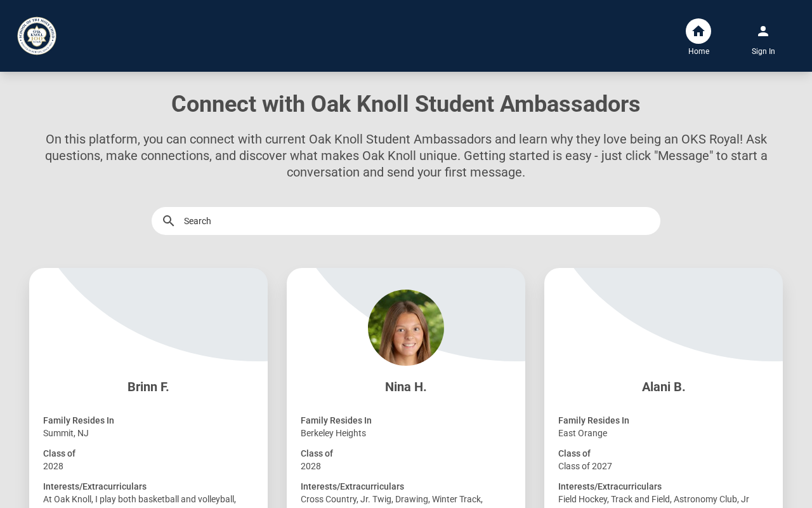Viewport: 812px width, 508px height.
Task: Click Nina's interests starting 'Cross Country'
Action: (391, 499)
